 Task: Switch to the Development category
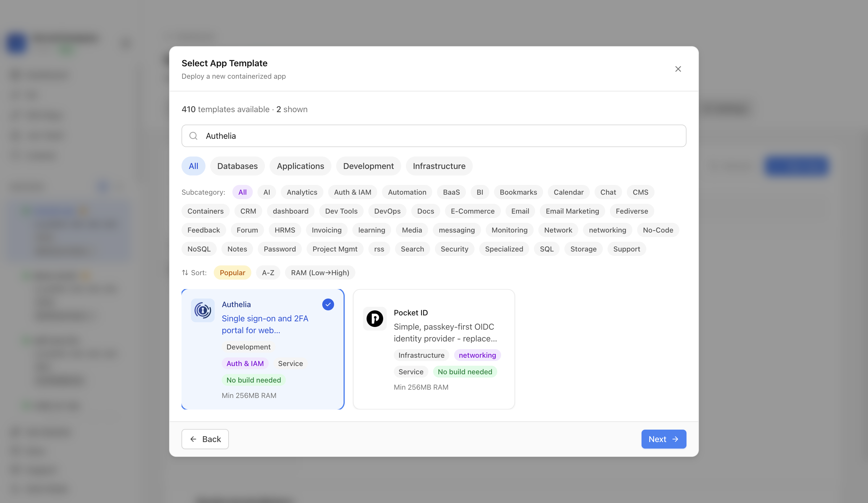368,166
